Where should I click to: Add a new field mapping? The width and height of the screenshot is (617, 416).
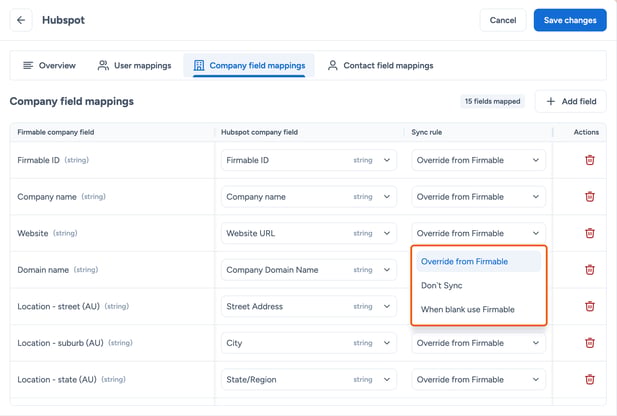tap(571, 102)
